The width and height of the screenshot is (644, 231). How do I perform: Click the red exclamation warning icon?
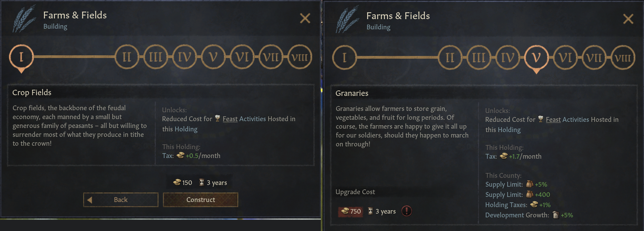(406, 211)
